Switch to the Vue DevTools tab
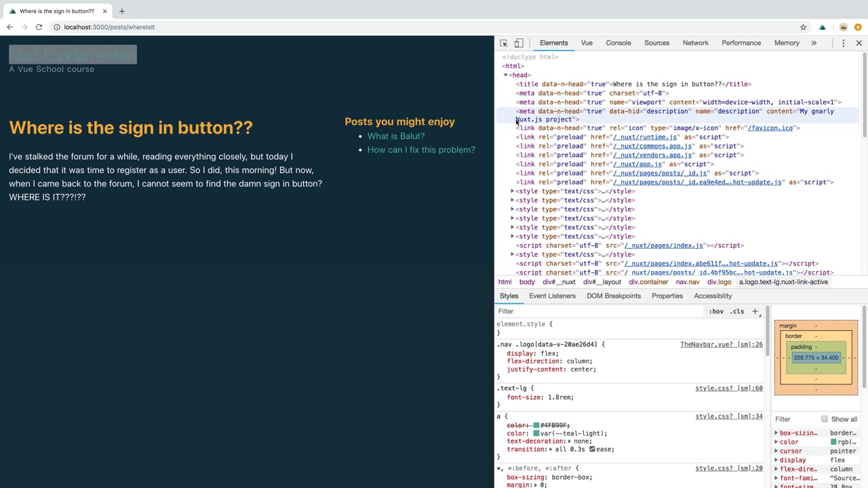Viewport: 868px width, 488px height. pyautogui.click(x=587, y=43)
